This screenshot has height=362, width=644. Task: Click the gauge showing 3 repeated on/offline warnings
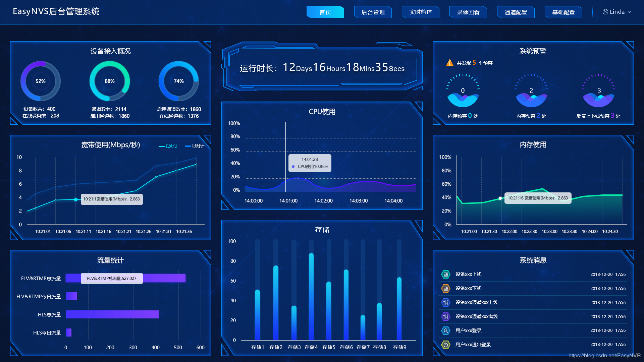tap(599, 95)
